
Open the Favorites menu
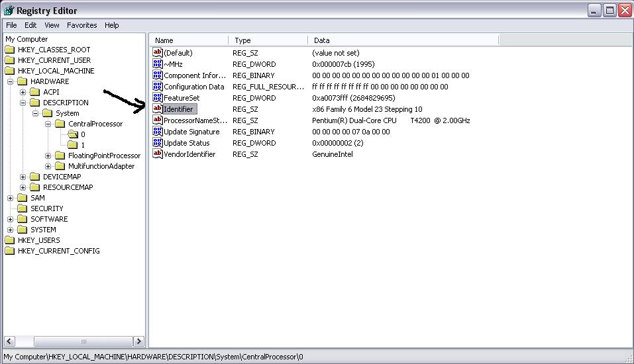pyautogui.click(x=82, y=25)
